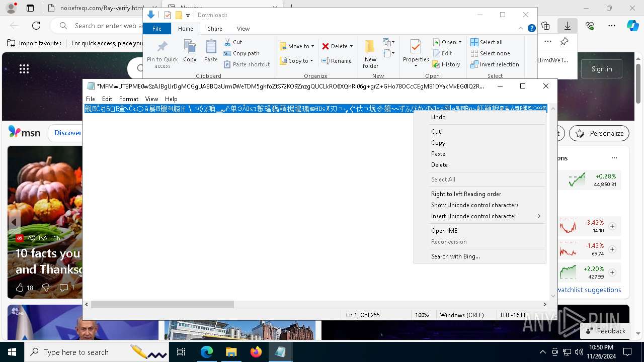Click Paste shortcut in Explorer ribbon
644x362 pixels.
coord(247,64)
